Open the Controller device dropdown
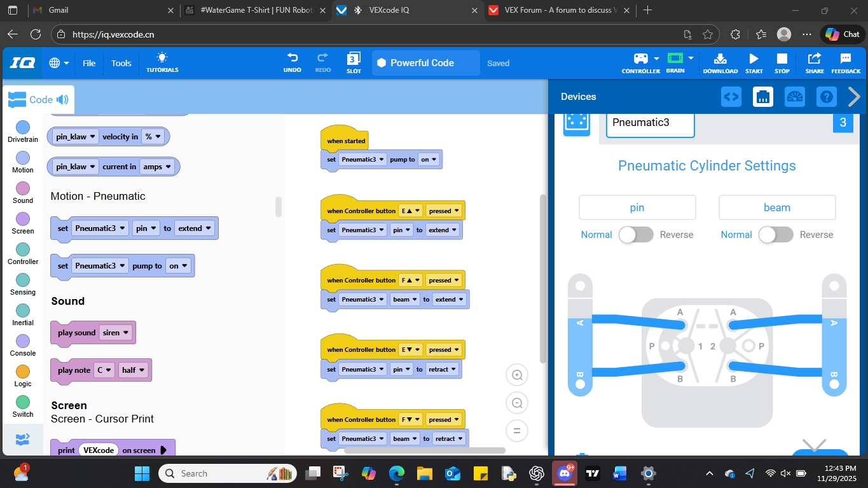The width and height of the screenshot is (868, 488). [x=641, y=59]
